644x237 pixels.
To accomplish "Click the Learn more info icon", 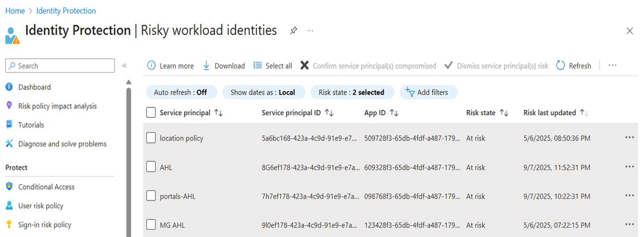I will (151, 65).
